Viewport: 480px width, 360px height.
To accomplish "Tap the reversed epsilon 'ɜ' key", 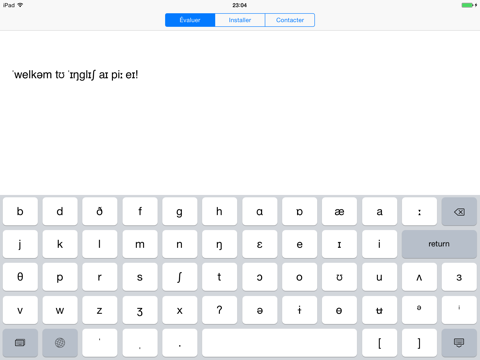I will (459, 277).
